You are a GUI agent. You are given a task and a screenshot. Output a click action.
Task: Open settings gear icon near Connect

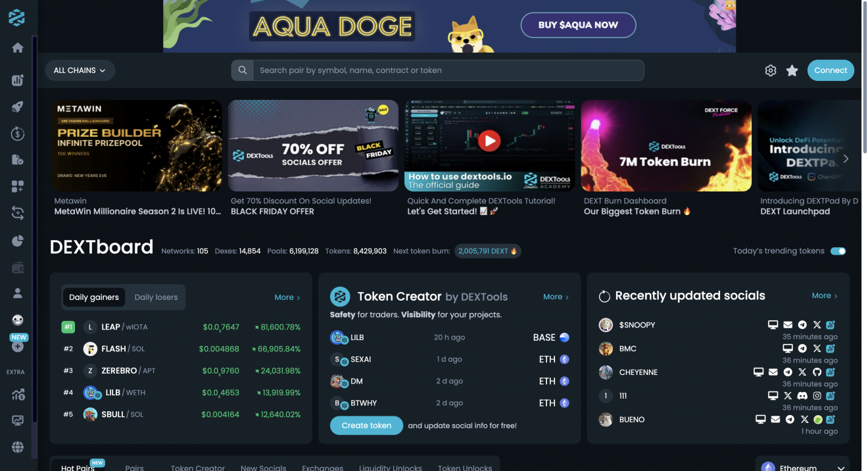pyautogui.click(x=771, y=70)
